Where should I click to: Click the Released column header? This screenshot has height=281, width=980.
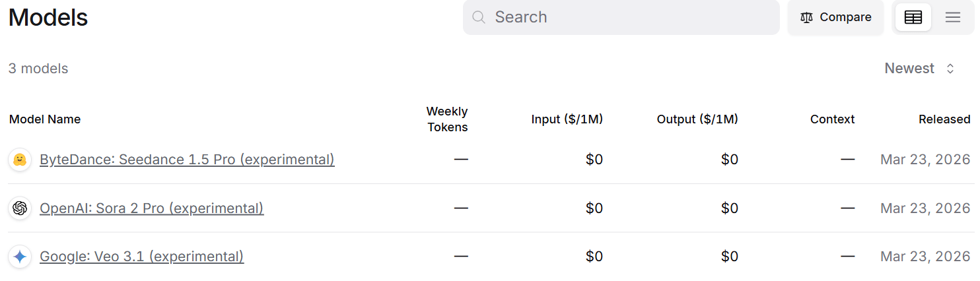coord(944,119)
